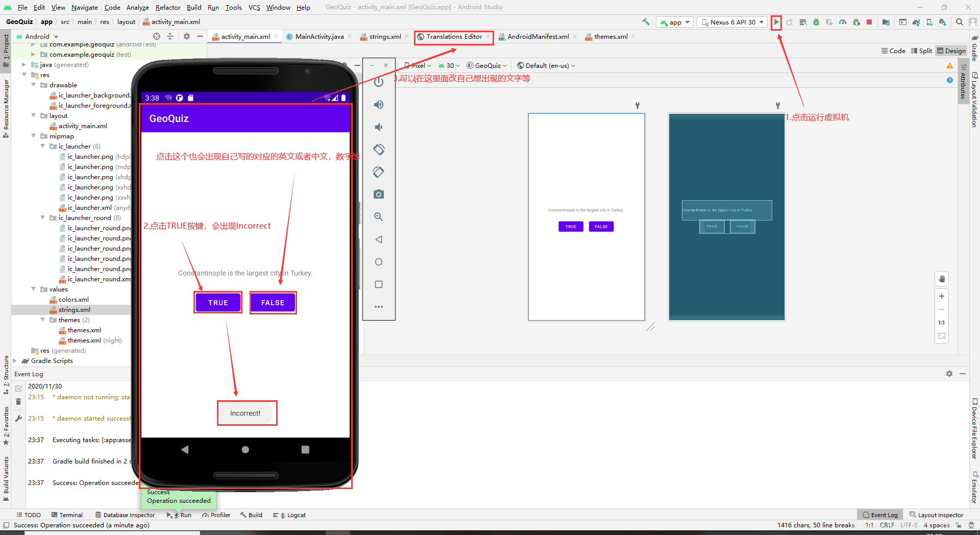Toggle the Build Variants side panel
This screenshot has height=535, width=980.
coord(6,478)
